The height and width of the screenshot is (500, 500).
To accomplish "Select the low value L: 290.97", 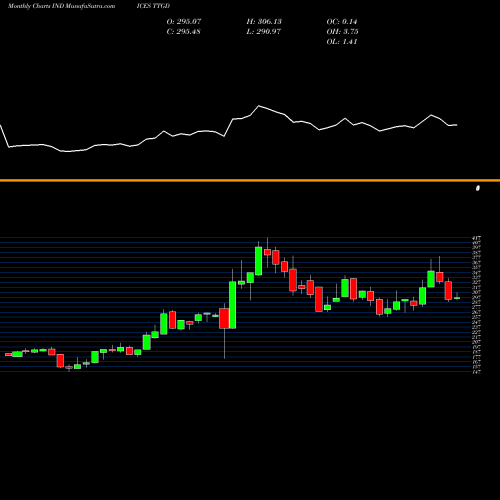I will click(263, 32).
